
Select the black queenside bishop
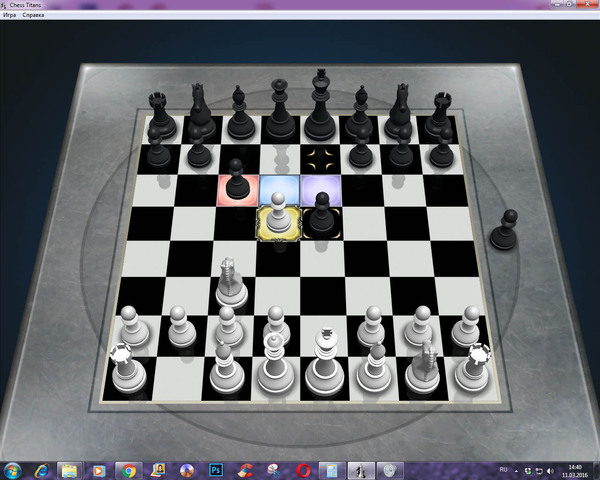click(240, 113)
